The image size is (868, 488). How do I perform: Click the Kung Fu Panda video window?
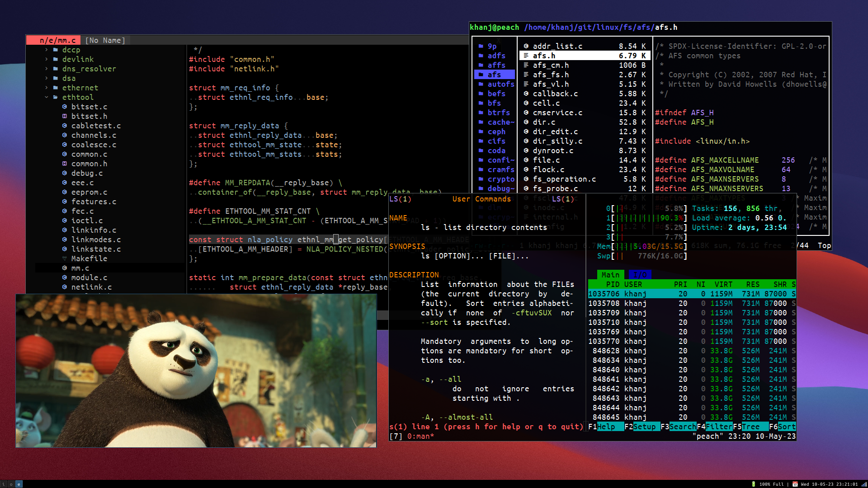pyautogui.click(x=196, y=371)
